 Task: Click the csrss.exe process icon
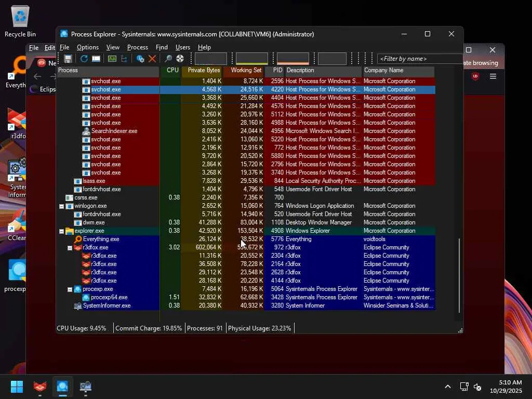pyautogui.click(x=70, y=197)
